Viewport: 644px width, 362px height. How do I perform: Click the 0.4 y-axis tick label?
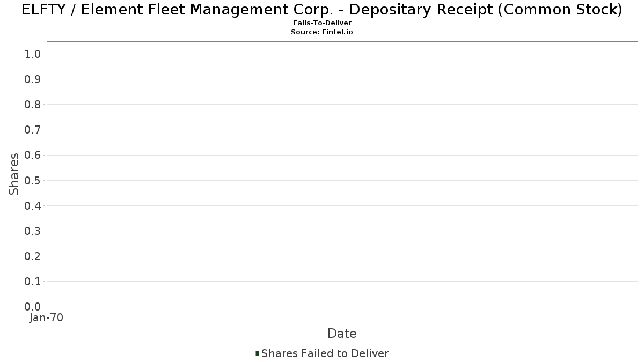tap(33, 205)
